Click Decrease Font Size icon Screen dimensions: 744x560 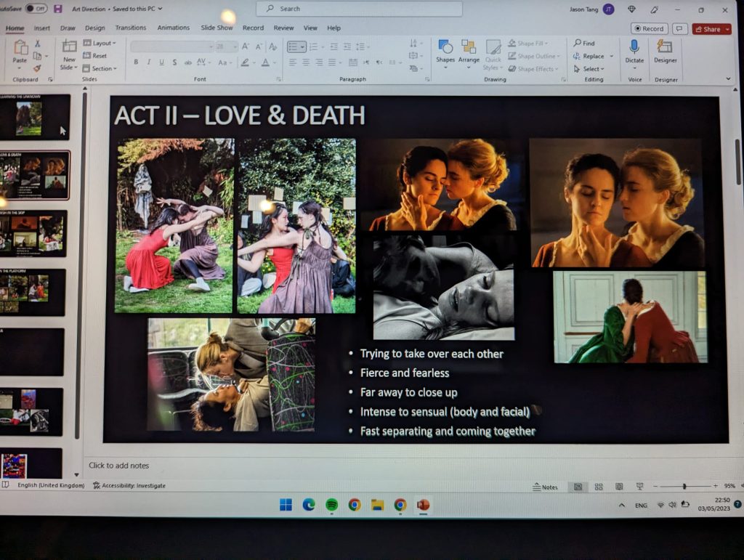[259, 46]
